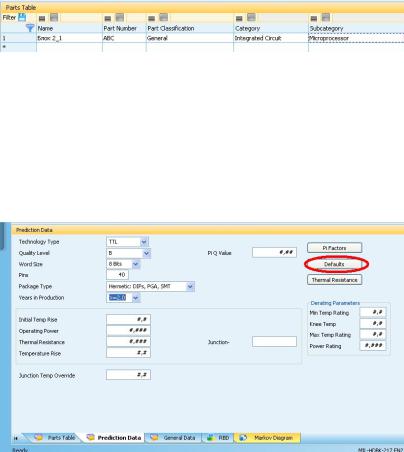Screen dimensions: 404x452
Task: Click the Operating Power field
Action: pos(128,330)
